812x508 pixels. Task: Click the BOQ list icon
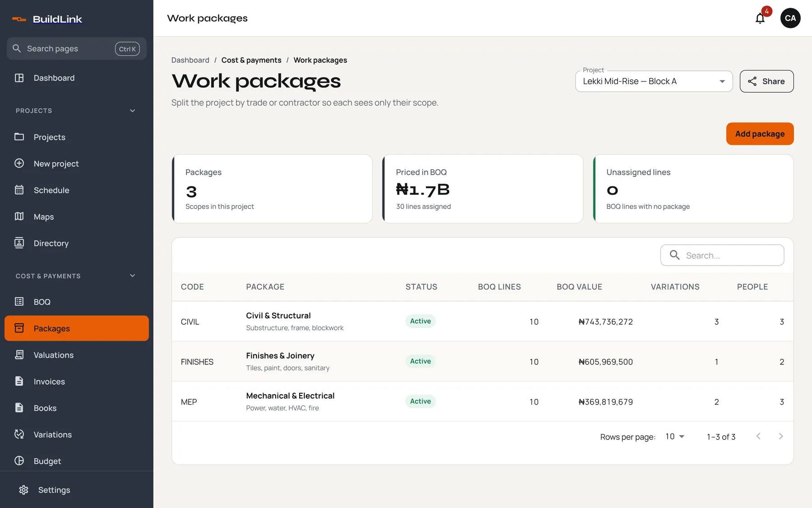coord(19,302)
